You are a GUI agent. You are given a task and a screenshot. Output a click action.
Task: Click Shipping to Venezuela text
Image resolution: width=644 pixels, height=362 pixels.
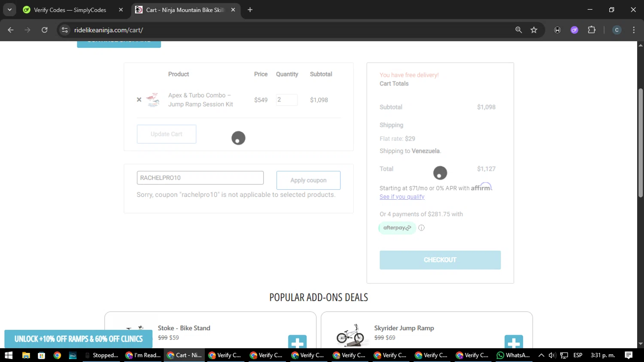(x=410, y=151)
